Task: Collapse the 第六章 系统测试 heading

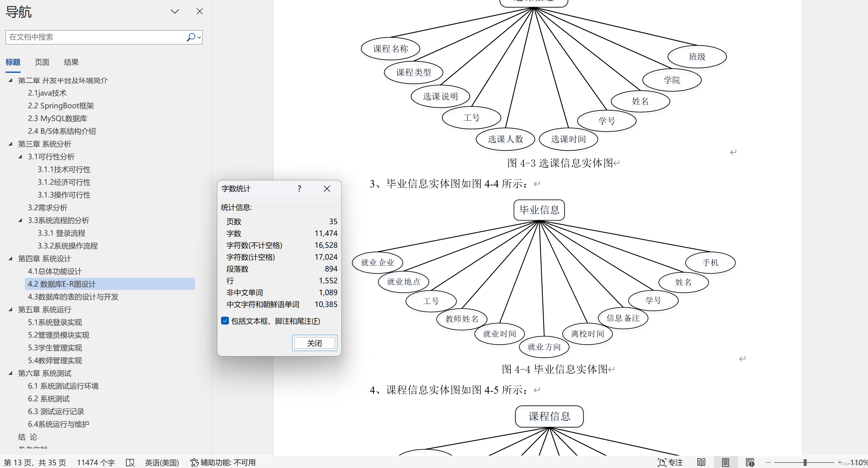Action: tap(10, 373)
